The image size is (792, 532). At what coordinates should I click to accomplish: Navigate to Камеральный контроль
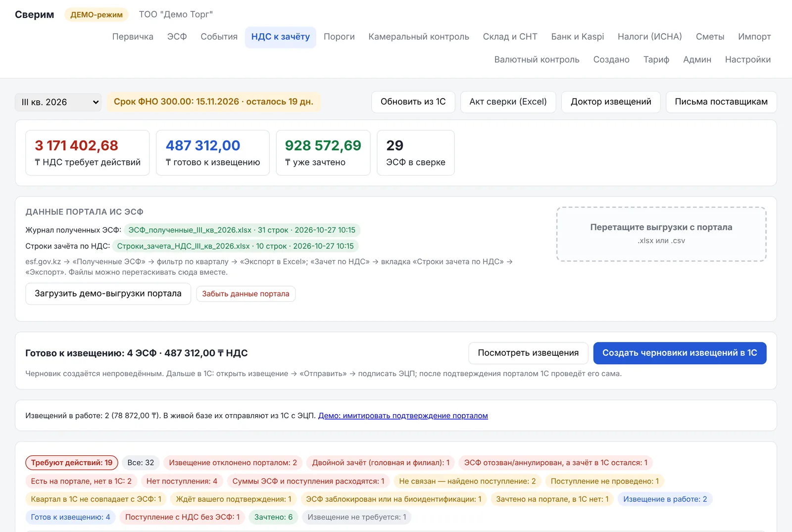[x=419, y=37]
